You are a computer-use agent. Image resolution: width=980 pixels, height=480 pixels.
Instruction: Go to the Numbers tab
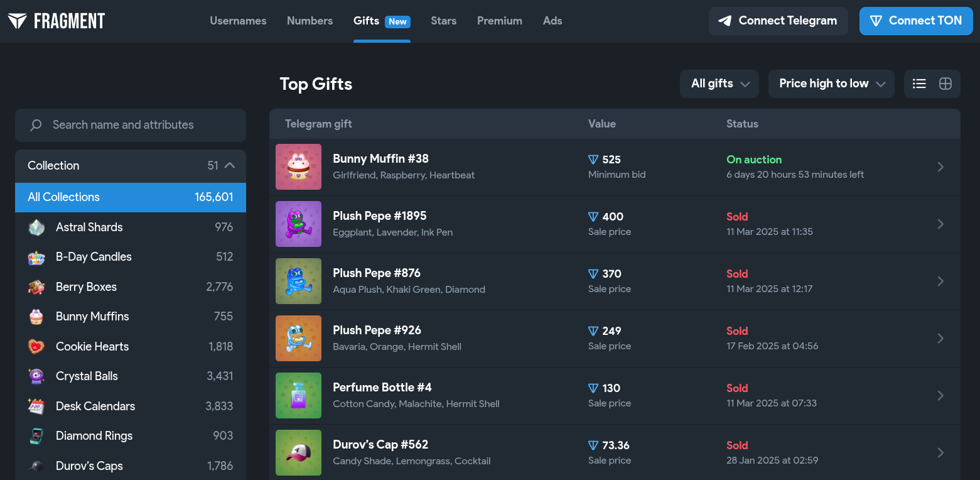(x=310, y=21)
